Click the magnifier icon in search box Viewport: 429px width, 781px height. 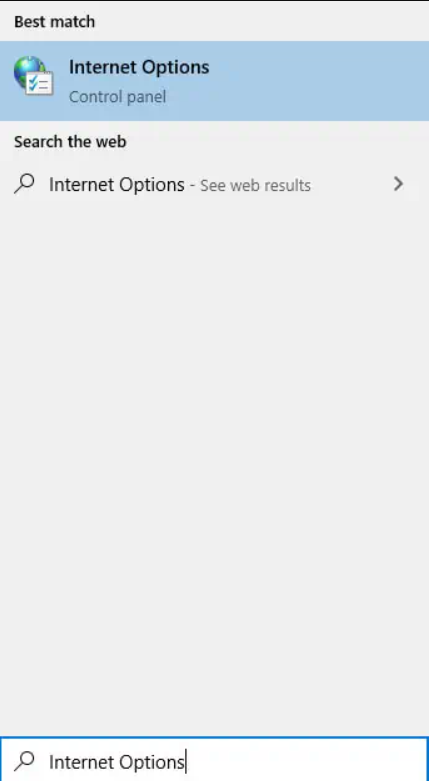[x=24, y=761]
